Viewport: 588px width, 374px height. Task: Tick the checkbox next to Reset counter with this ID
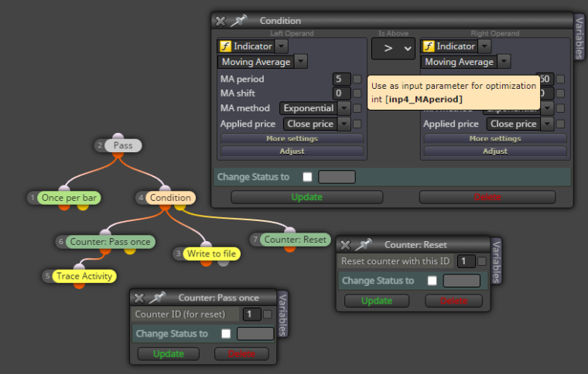482,261
